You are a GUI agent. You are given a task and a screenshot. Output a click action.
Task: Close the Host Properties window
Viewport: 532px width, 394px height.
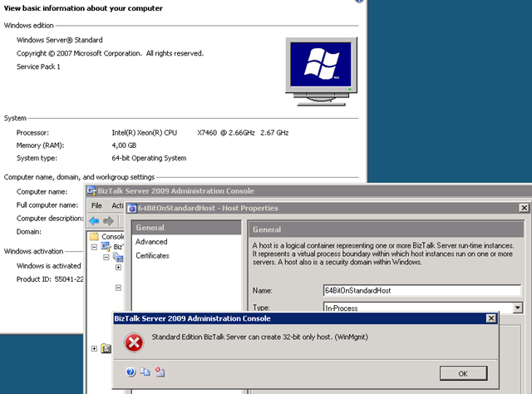(523, 207)
